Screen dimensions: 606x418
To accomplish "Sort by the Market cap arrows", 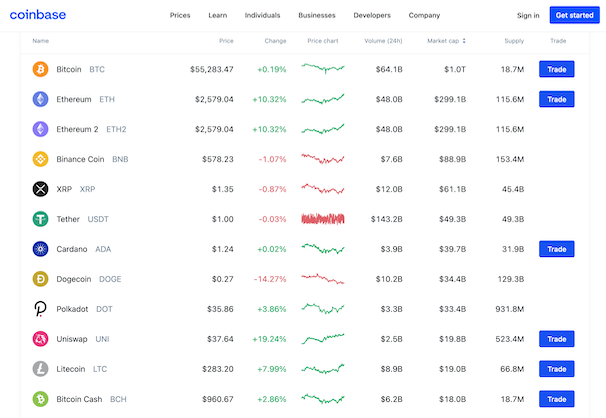I will [x=464, y=41].
